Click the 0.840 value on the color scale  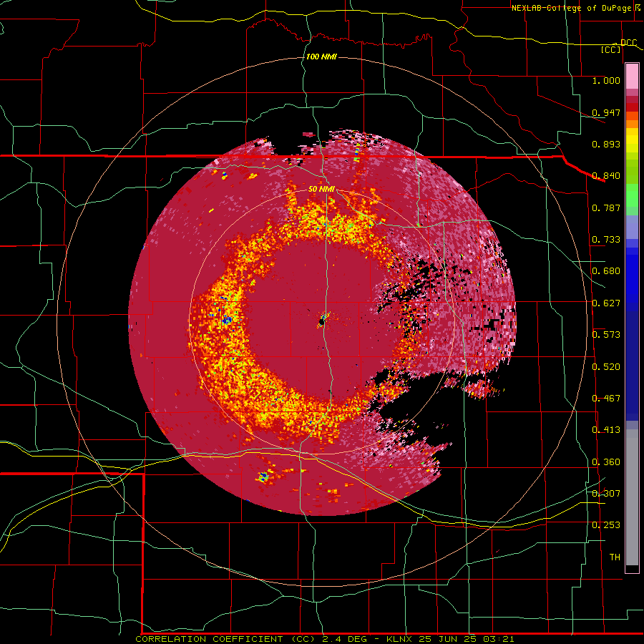606,176
